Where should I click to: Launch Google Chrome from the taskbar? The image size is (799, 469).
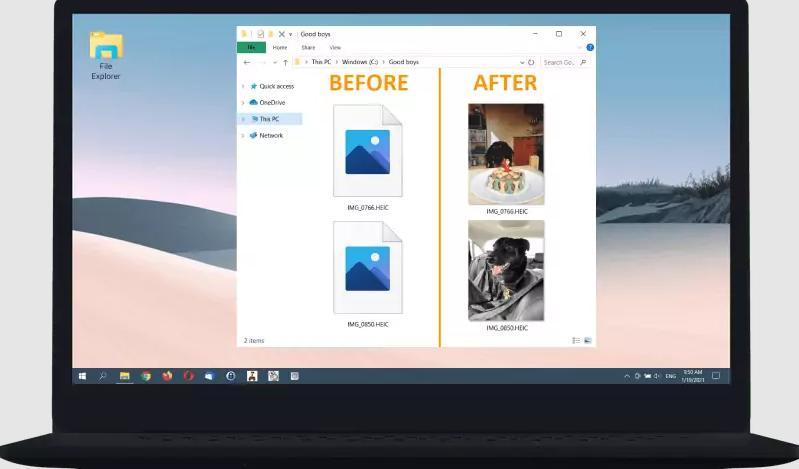146,376
